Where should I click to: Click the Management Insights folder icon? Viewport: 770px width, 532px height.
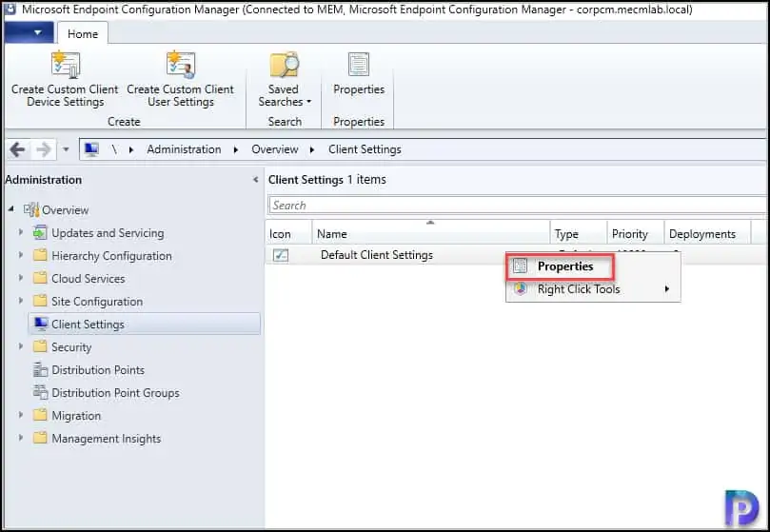[x=40, y=438]
